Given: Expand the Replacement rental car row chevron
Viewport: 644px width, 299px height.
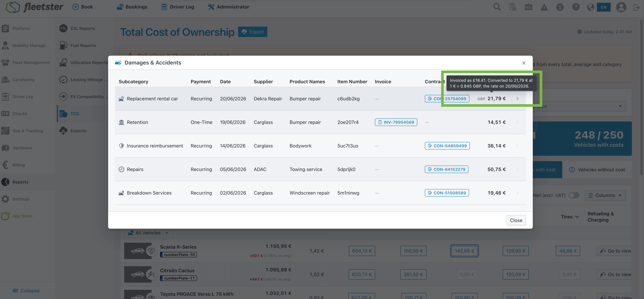Looking at the screenshot, I should tap(517, 99).
